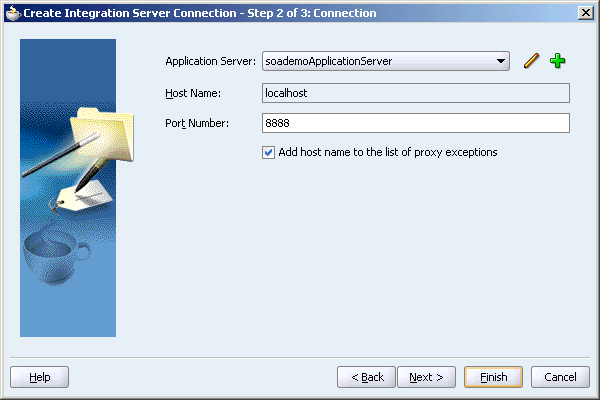Screen dimensions: 600x400
Task: Open the Application Server dropdown
Action: [386, 61]
